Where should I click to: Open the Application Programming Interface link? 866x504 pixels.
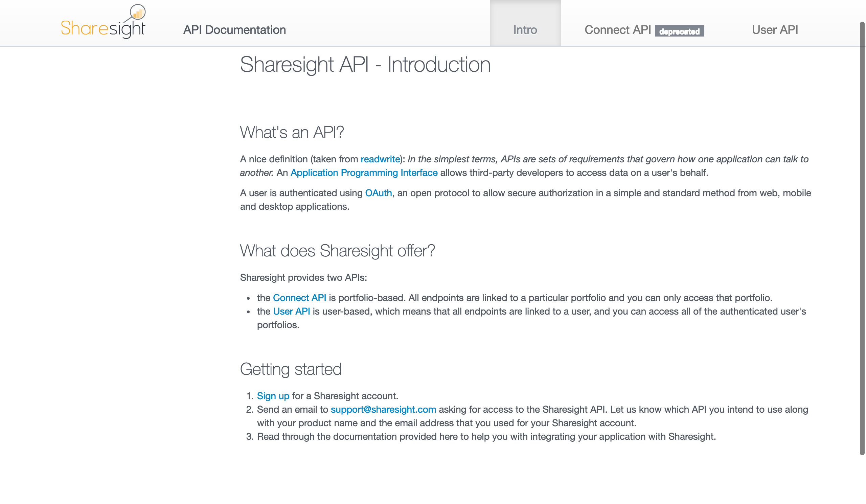(364, 173)
